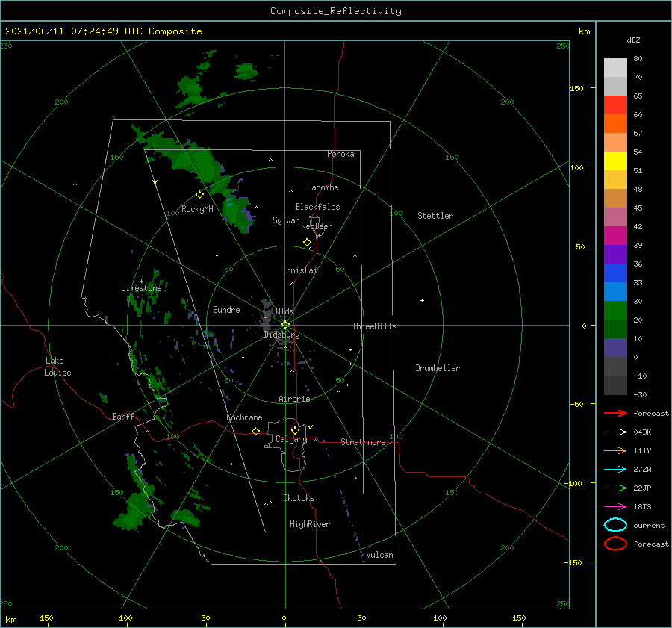Select the white plus marker east of ThreeHills

[x=422, y=300]
